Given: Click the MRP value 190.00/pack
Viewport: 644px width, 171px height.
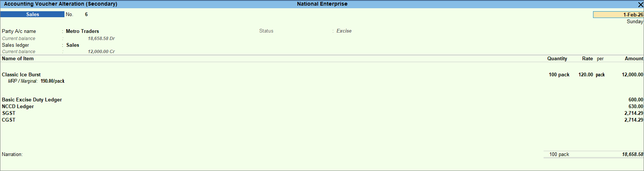Looking at the screenshot, I should [52, 81].
